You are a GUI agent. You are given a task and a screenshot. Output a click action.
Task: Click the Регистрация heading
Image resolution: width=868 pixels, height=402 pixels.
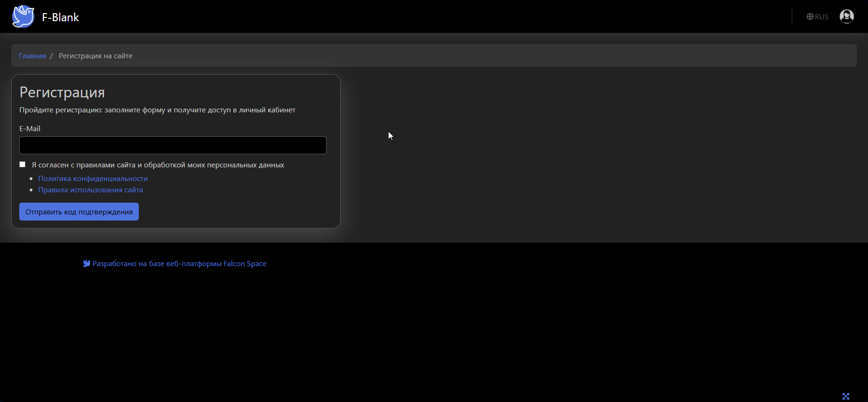(62, 92)
